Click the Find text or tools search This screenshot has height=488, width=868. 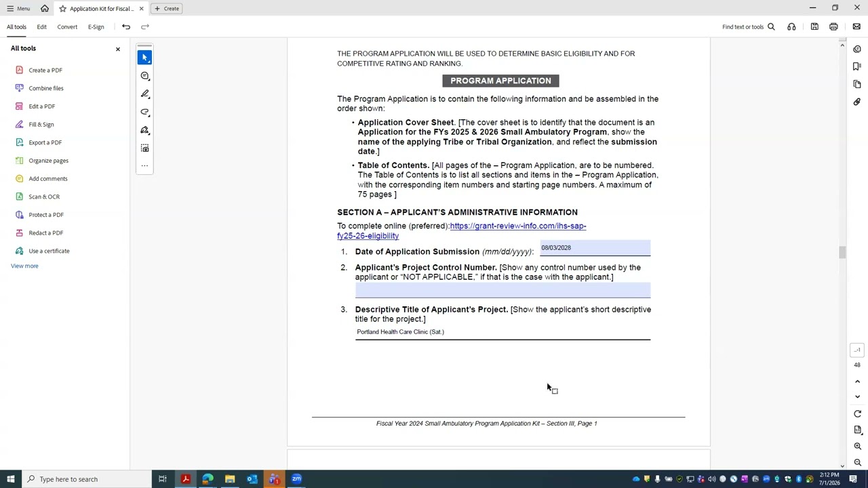749,27
